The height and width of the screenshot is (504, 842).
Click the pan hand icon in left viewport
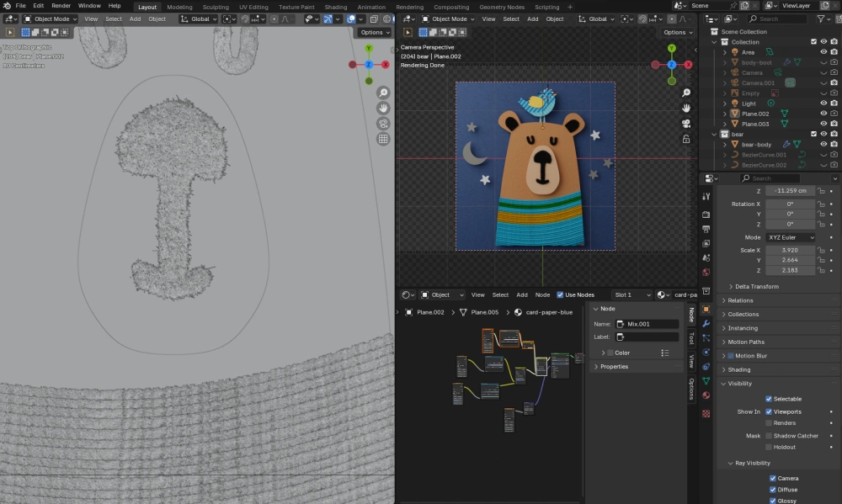click(x=383, y=108)
